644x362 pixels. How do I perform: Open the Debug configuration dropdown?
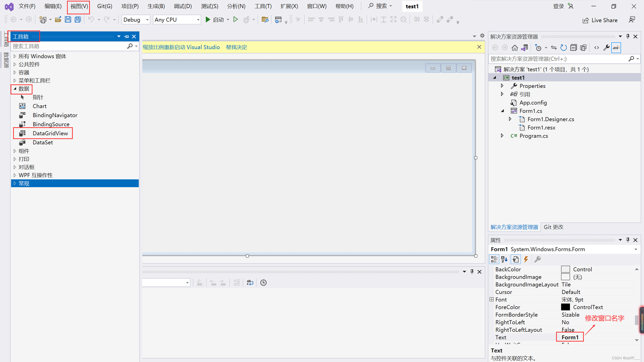pyautogui.click(x=136, y=20)
